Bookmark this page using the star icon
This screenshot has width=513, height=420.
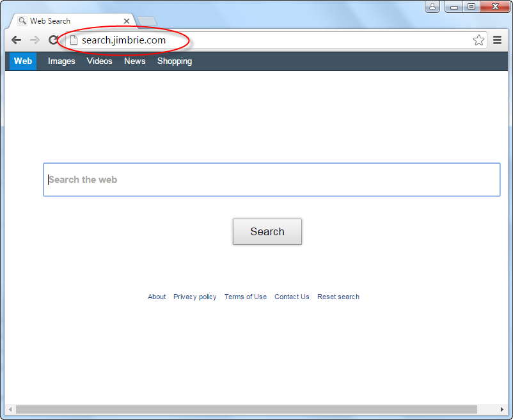coord(478,40)
